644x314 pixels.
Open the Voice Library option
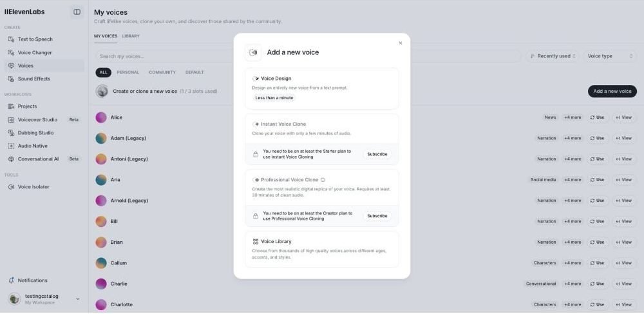[x=321, y=250]
